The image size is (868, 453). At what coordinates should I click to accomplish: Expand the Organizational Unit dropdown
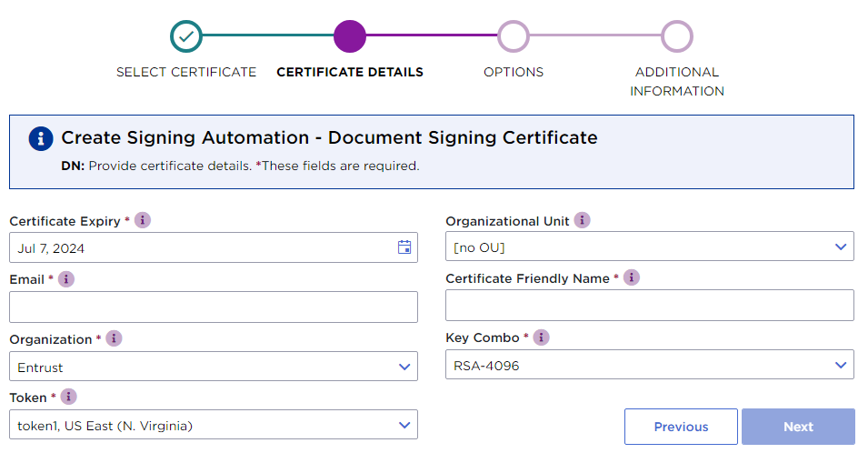point(650,247)
